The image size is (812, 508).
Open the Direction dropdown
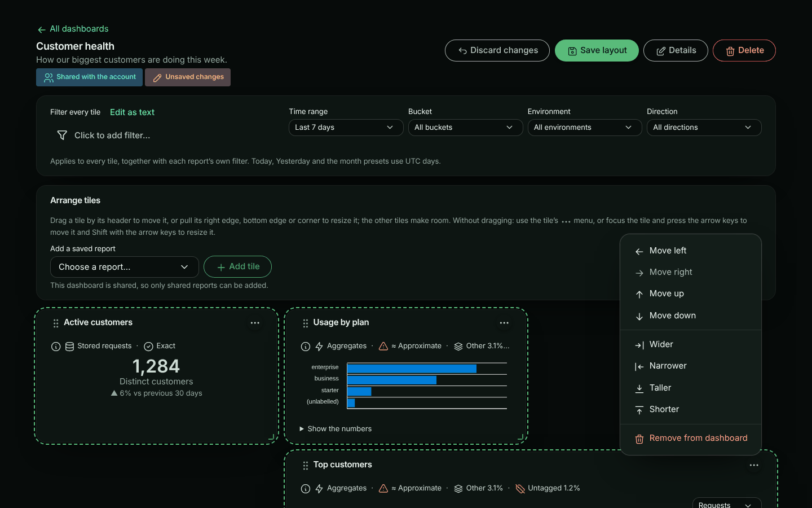point(704,128)
